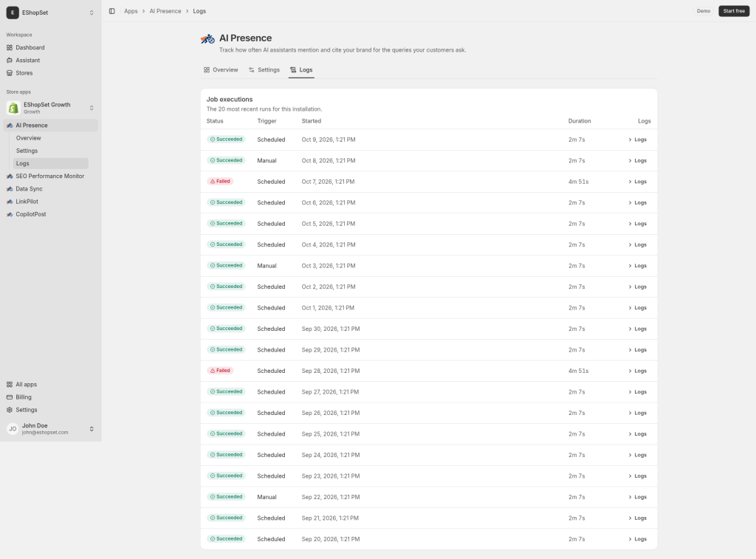Expand the EShopSet workspace switcher
756x559 pixels.
tap(92, 13)
